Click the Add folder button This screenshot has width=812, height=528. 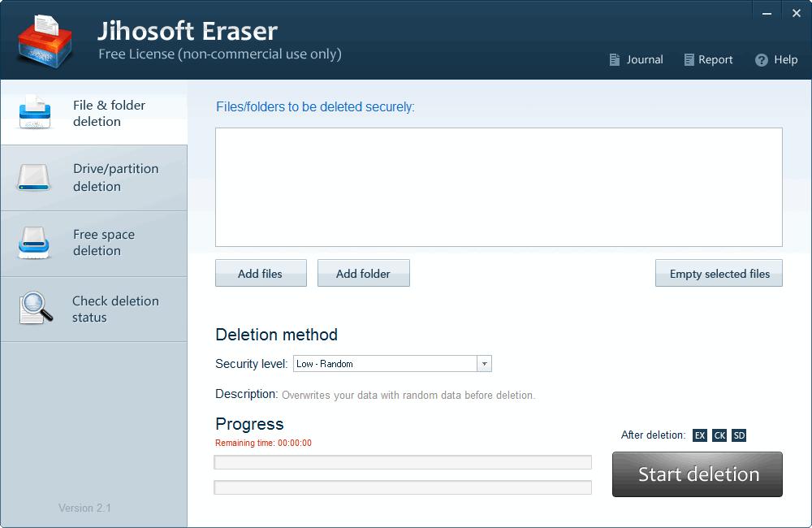tap(364, 273)
